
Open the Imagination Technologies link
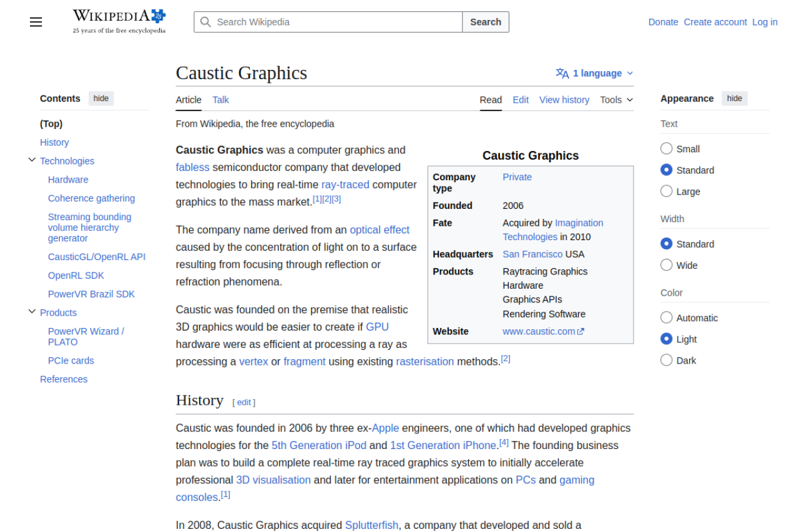coord(553,230)
